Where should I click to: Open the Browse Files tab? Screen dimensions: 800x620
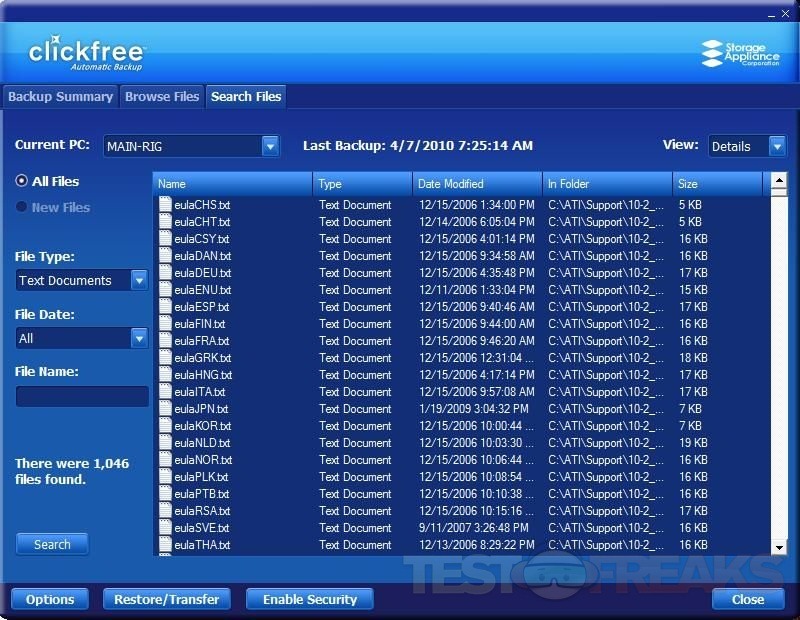[162, 97]
